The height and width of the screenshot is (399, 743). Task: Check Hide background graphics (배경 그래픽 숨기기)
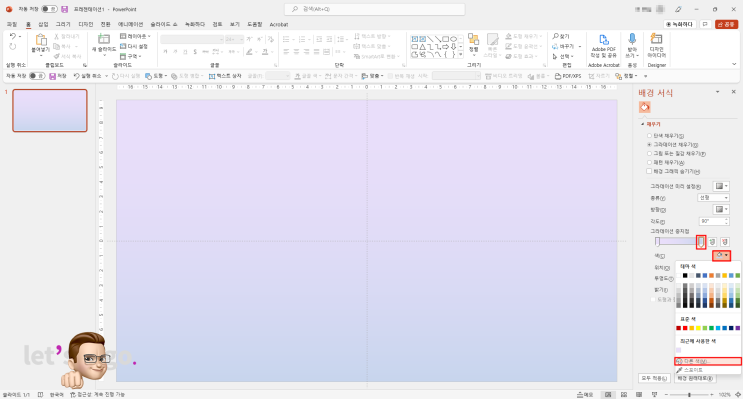tap(650, 172)
